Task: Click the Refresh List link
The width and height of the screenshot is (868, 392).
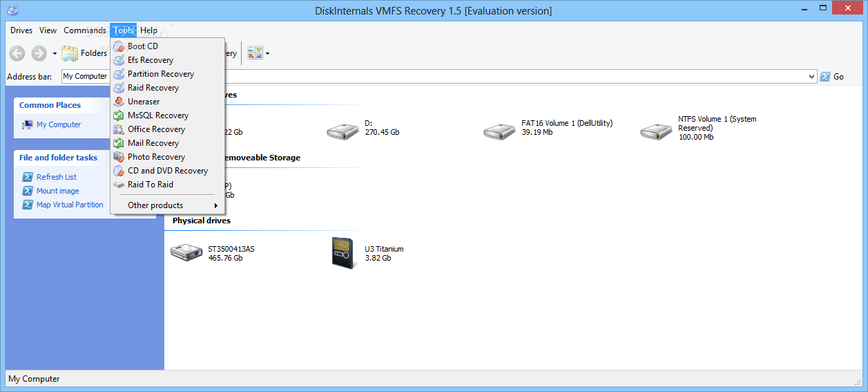Action: coord(57,177)
